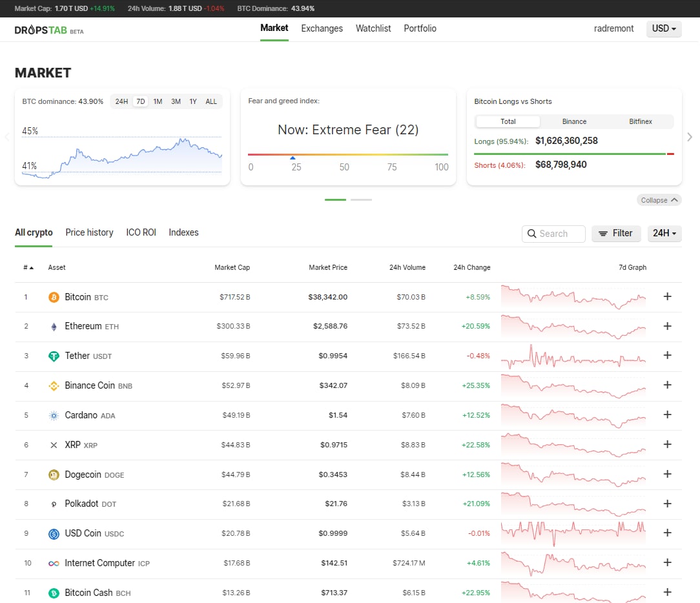
Task: Go to the Exchanges tab
Action: click(x=322, y=28)
